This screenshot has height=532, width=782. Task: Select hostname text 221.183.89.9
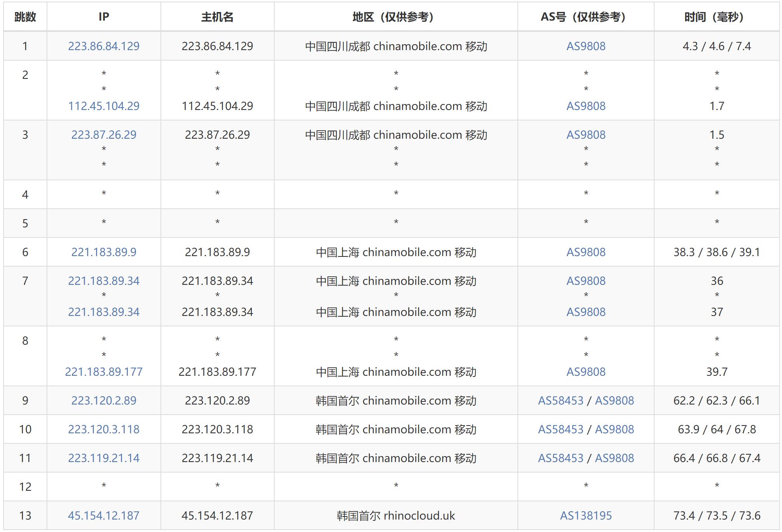pos(217,252)
